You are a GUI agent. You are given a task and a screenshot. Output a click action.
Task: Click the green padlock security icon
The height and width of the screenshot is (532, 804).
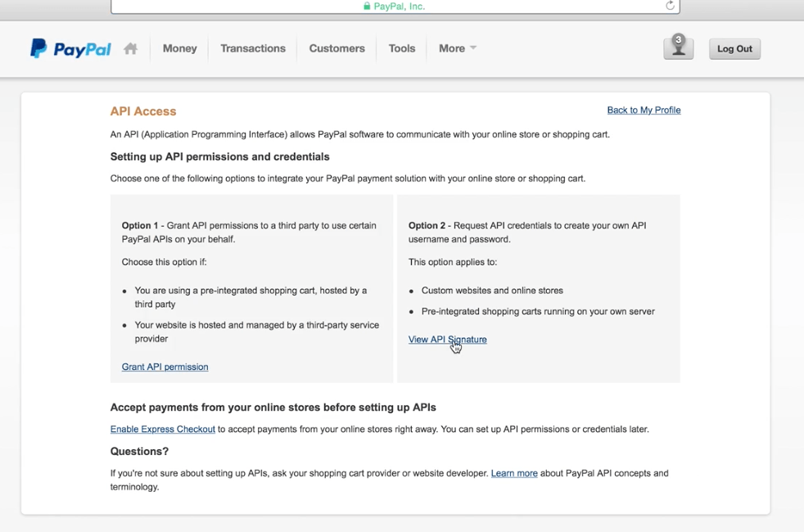pyautogui.click(x=367, y=7)
